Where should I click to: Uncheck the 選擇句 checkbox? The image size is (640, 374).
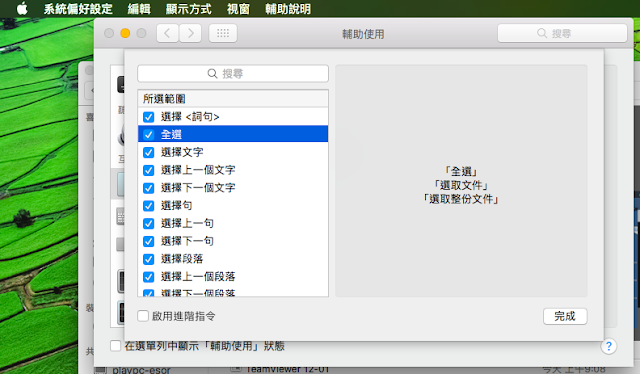[x=149, y=205]
